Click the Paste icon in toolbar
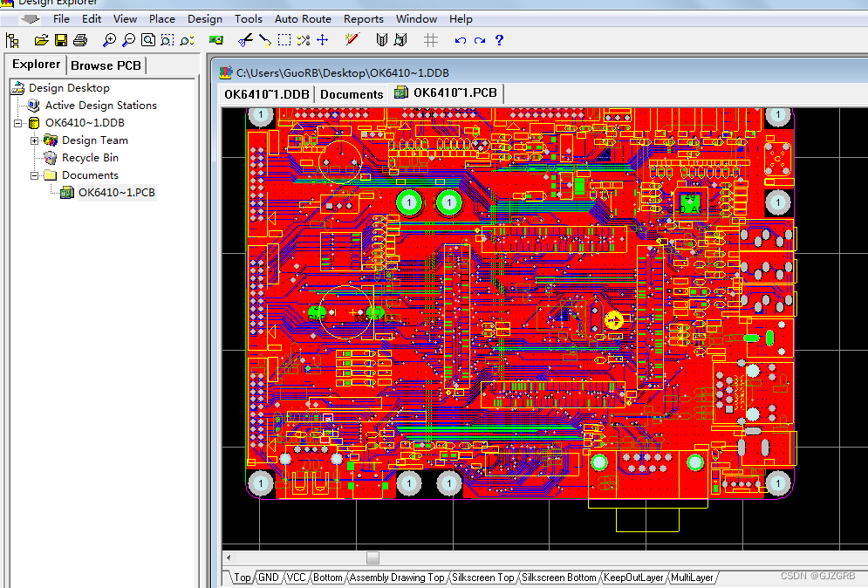The image size is (868, 588). pyautogui.click(x=264, y=40)
